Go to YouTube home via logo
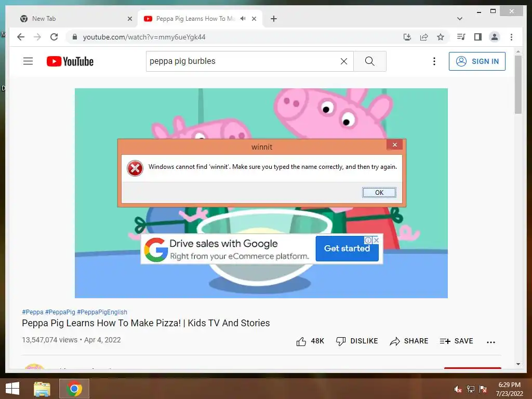 pyautogui.click(x=70, y=61)
